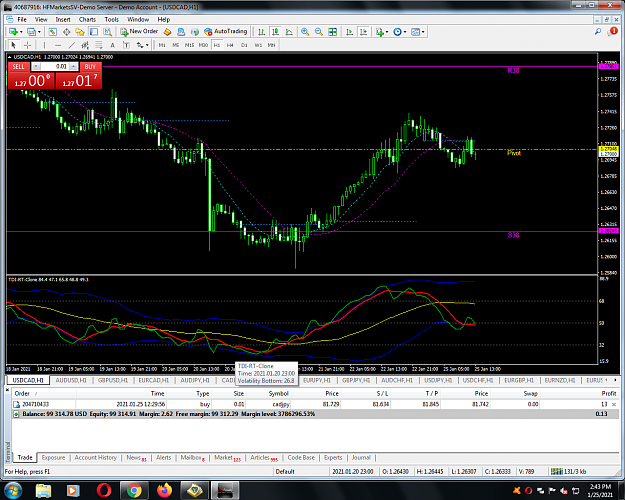Close the cadjpy order with x

614,404
